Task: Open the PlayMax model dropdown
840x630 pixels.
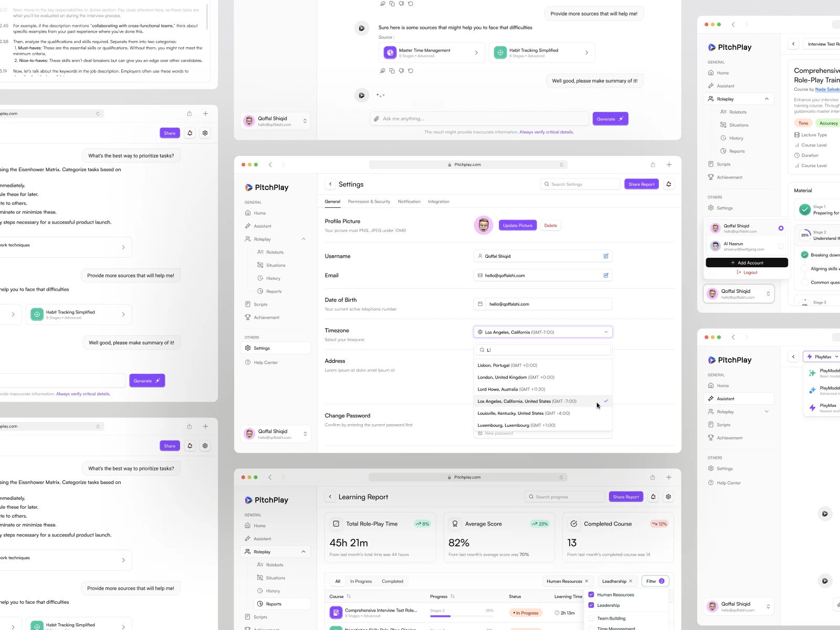Action: pos(822,356)
